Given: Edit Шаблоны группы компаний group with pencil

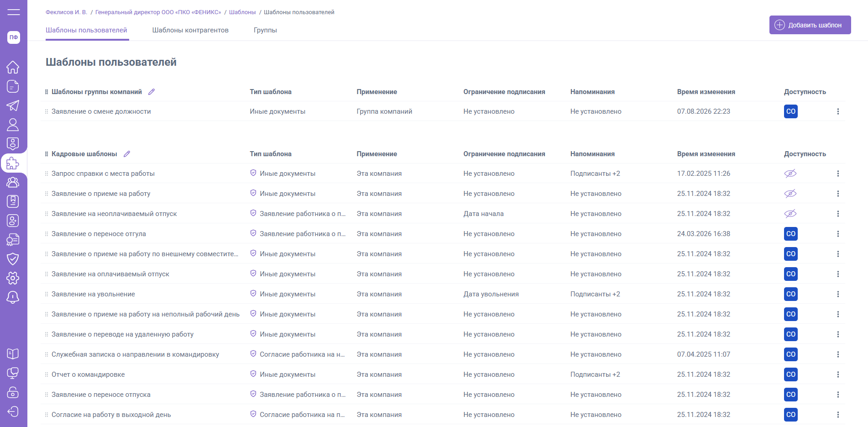Looking at the screenshot, I should tap(152, 92).
